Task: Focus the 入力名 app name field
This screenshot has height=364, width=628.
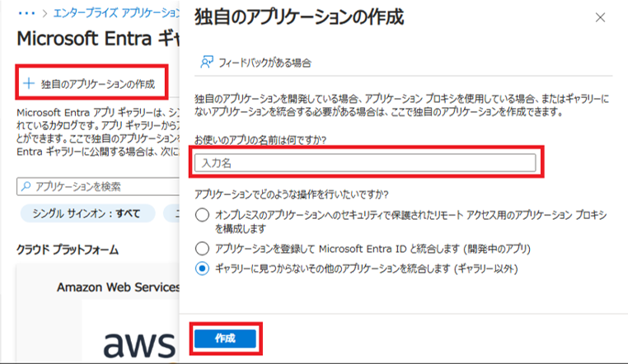Action: click(365, 163)
